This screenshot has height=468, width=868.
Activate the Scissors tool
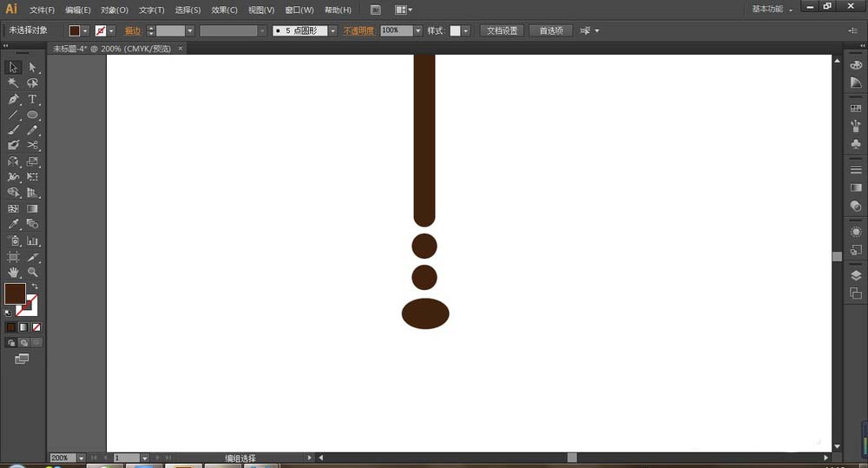32,145
